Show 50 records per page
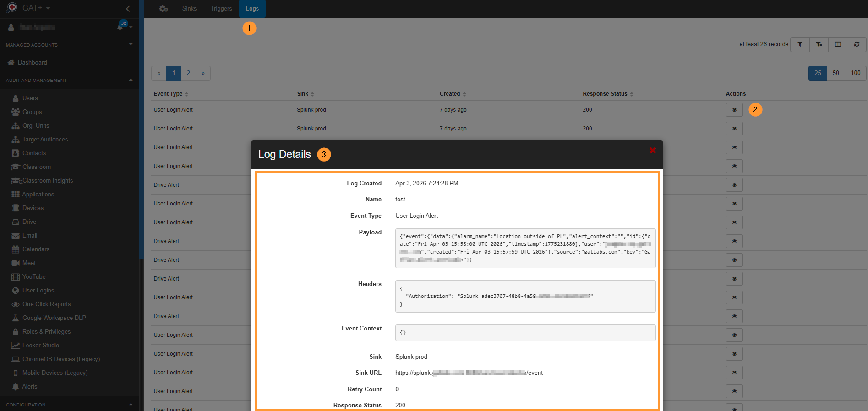 point(836,73)
